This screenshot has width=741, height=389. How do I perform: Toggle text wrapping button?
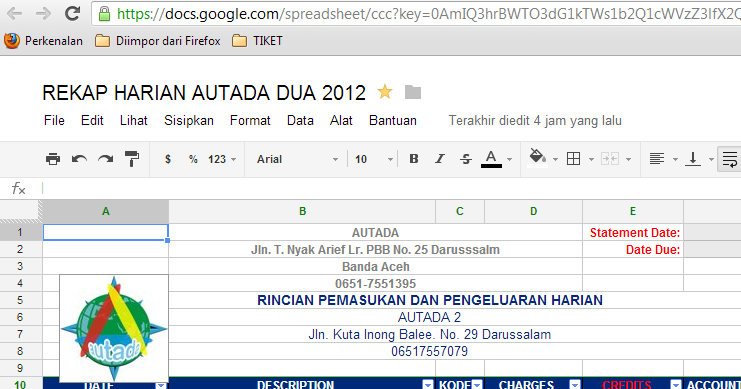coord(730,159)
